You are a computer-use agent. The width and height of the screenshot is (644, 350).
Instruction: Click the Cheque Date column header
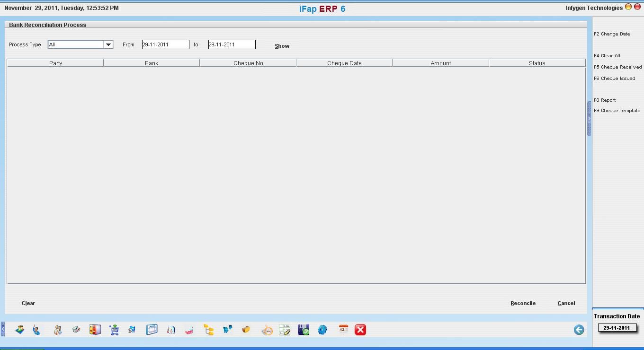point(344,63)
